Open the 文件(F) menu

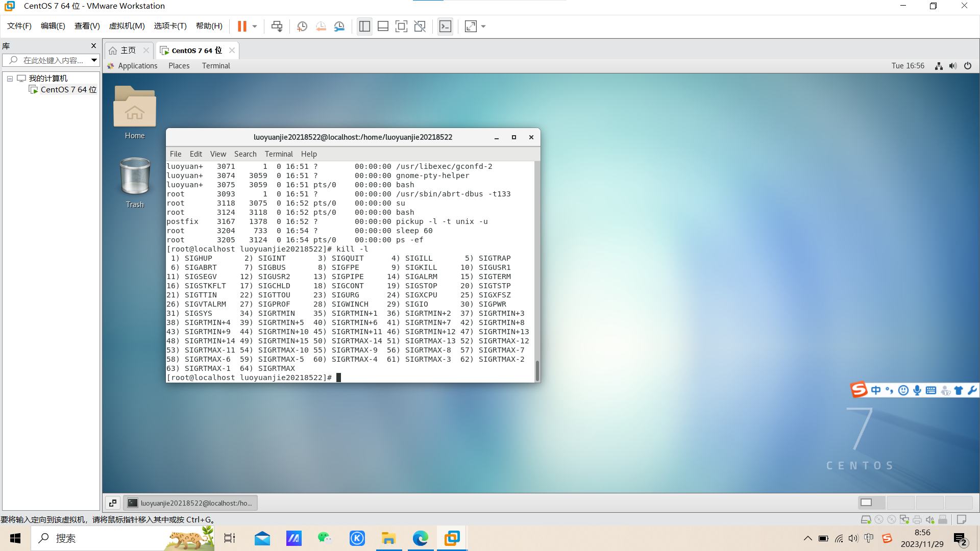[x=19, y=26]
